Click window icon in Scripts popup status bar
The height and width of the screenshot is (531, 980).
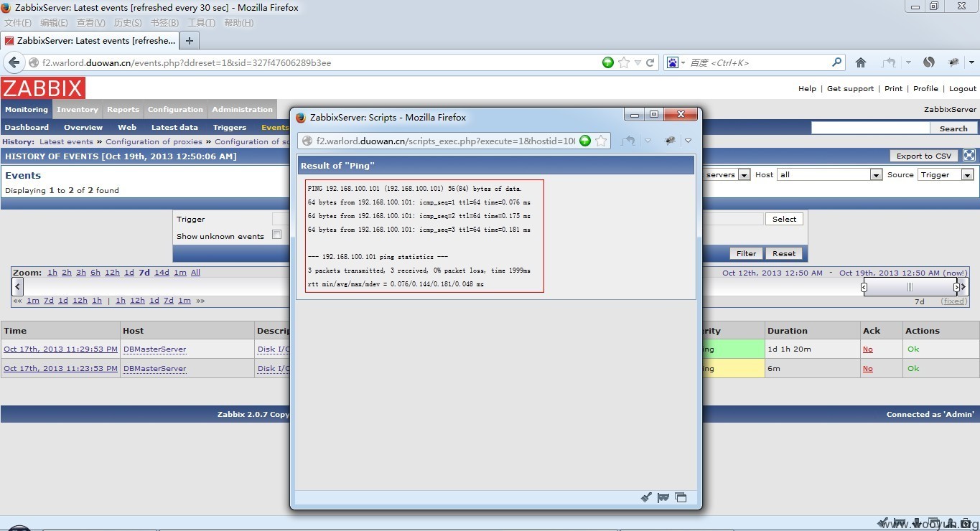coord(681,497)
